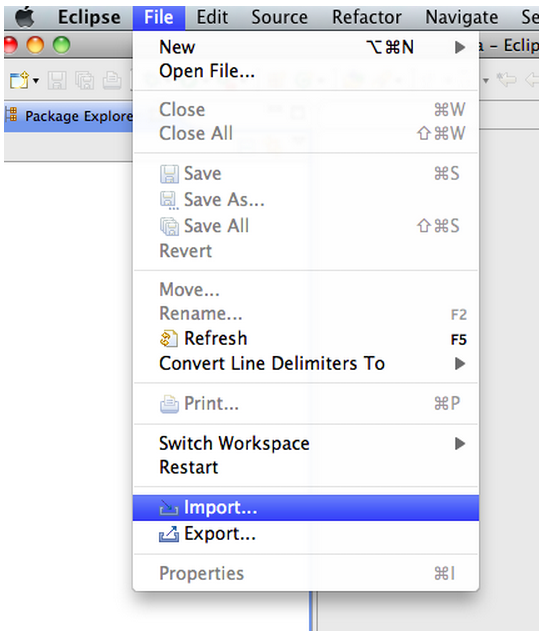
Task: Open the New wizard dropdown arrow
Action: [x=36, y=81]
